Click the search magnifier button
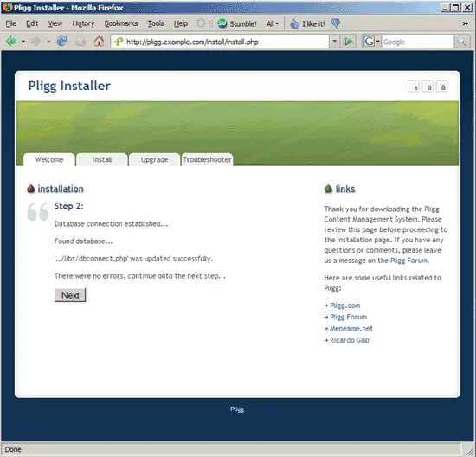The height and width of the screenshot is (457, 476). [462, 42]
